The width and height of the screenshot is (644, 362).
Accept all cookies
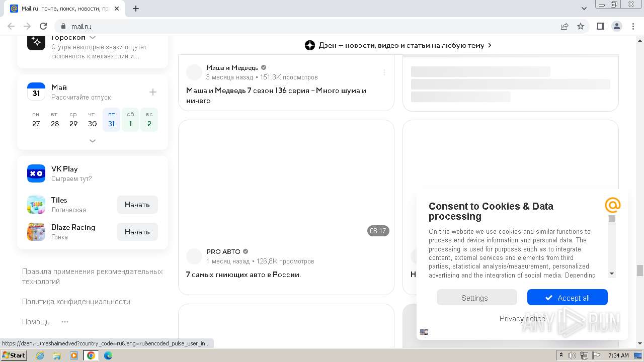pos(567,297)
